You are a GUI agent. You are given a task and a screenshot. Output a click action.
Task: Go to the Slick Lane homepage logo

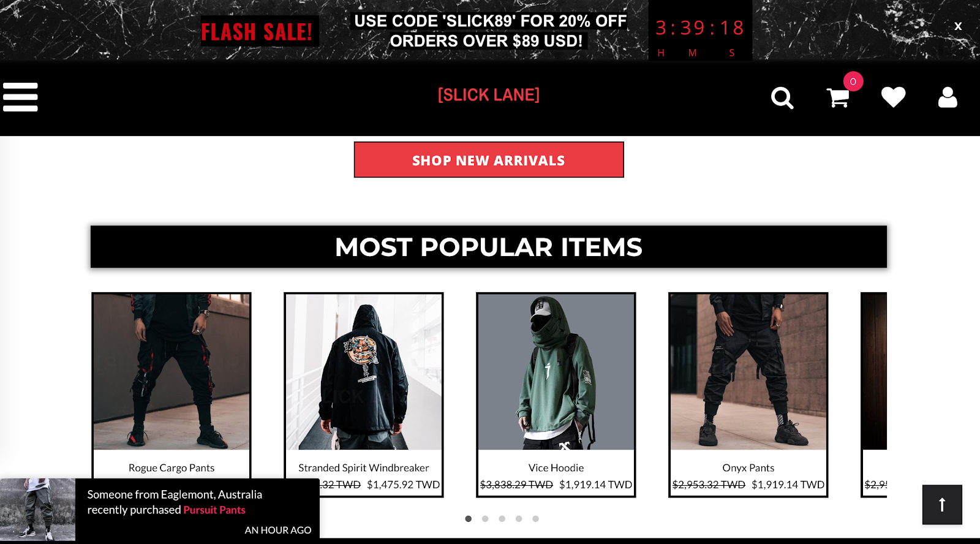(489, 95)
